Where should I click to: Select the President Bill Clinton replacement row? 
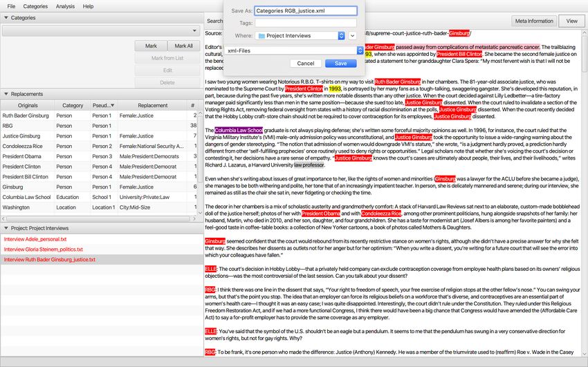(99, 176)
